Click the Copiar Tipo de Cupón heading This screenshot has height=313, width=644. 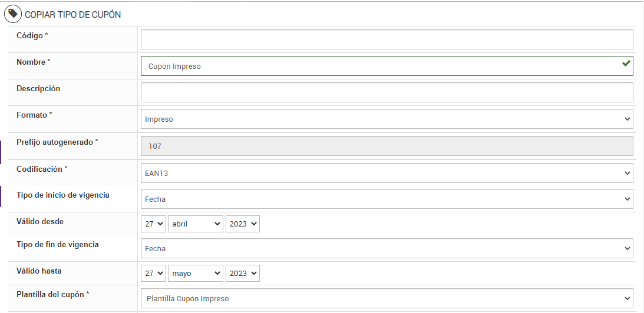pyautogui.click(x=72, y=14)
